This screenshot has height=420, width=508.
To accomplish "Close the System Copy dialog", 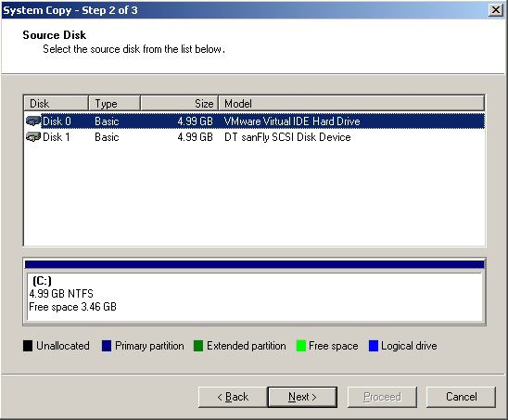I will [x=496, y=10].
